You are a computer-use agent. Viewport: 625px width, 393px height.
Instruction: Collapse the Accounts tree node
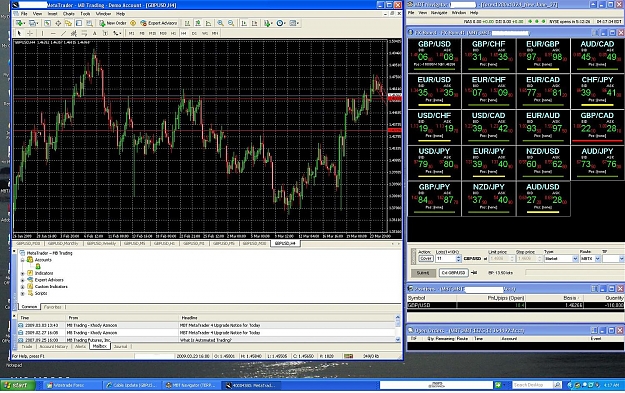[x=23, y=260]
